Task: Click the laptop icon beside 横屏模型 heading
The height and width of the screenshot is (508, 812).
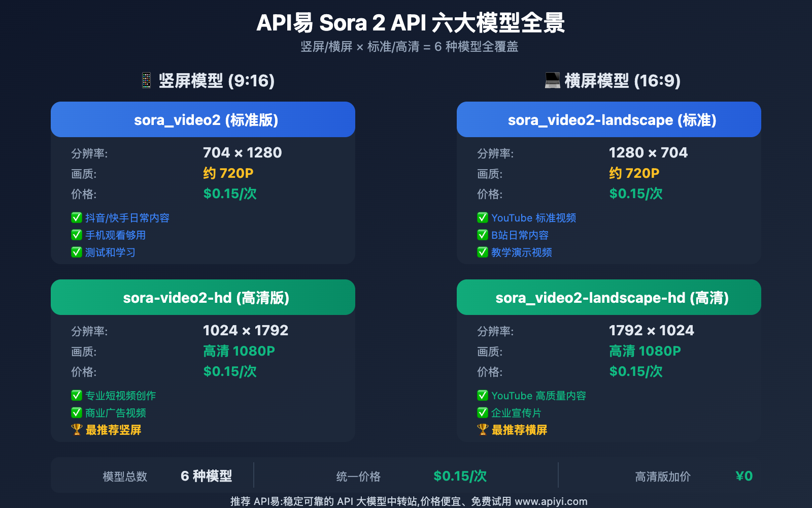Action: pos(552,80)
